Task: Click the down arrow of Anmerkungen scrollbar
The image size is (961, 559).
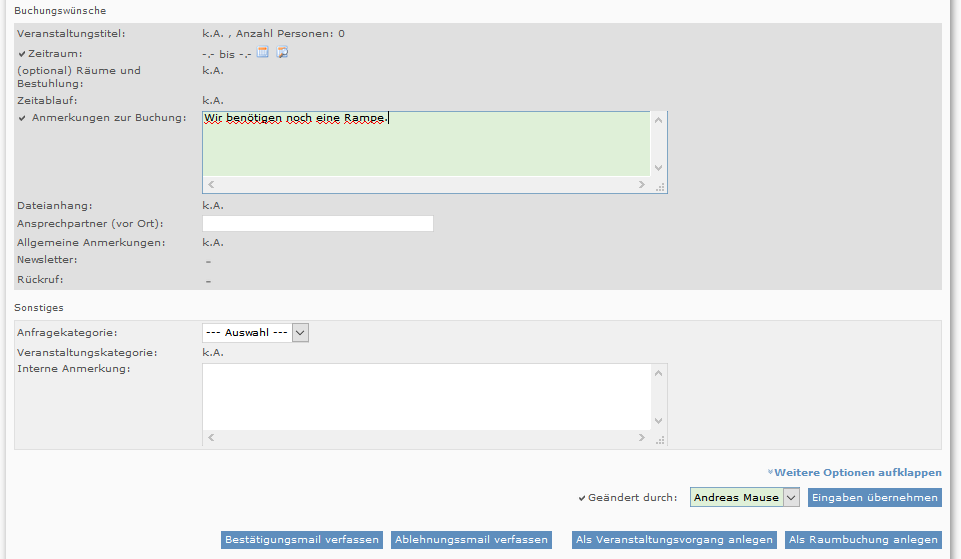Action: coord(658,168)
